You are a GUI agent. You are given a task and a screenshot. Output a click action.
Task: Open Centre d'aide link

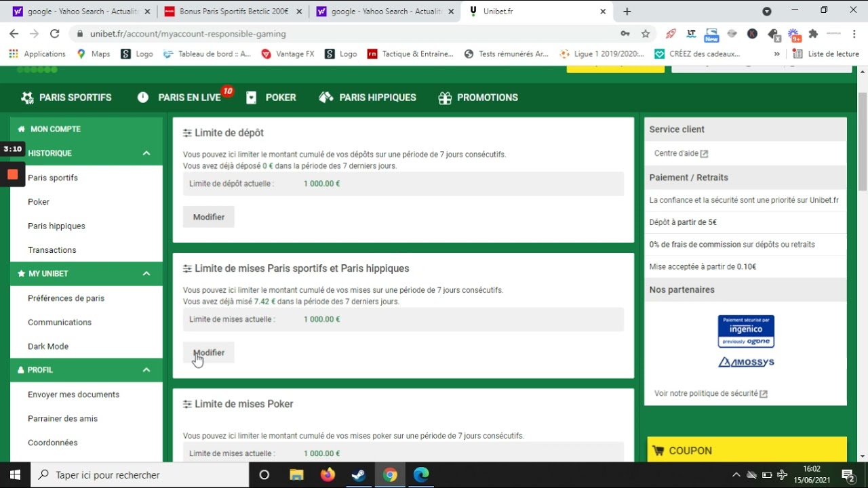(681, 154)
